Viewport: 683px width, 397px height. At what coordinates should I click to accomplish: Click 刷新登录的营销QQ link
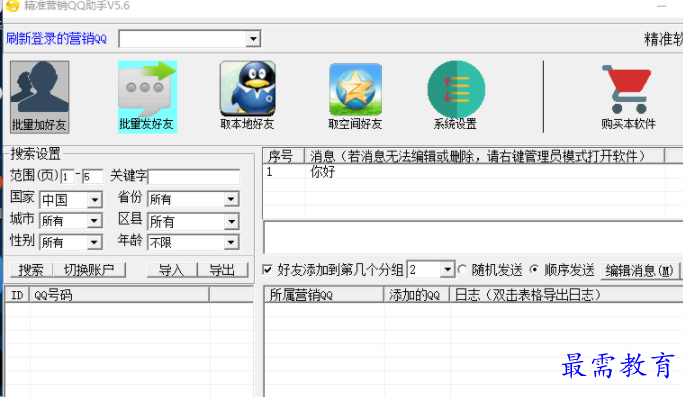pyautogui.click(x=56, y=39)
